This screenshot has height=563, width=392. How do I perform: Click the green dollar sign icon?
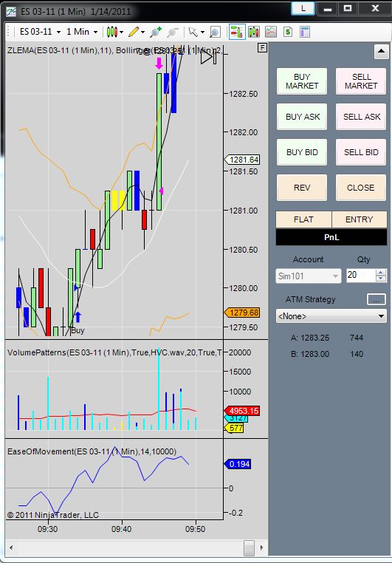[x=288, y=32]
